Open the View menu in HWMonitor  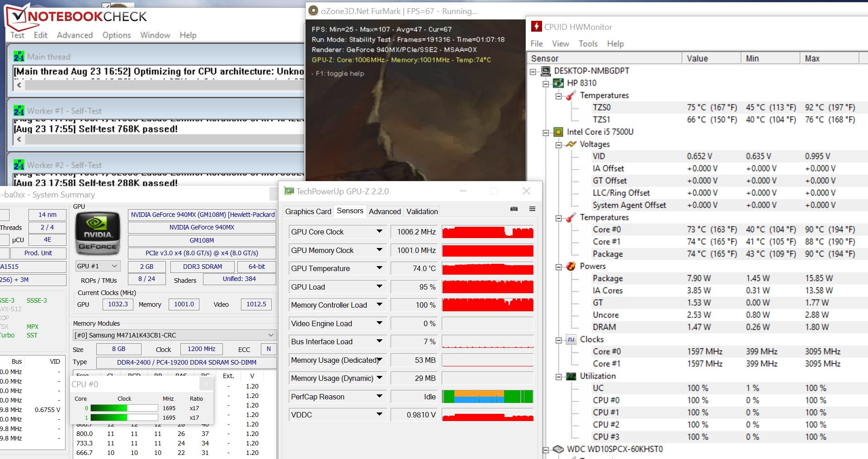(x=561, y=44)
